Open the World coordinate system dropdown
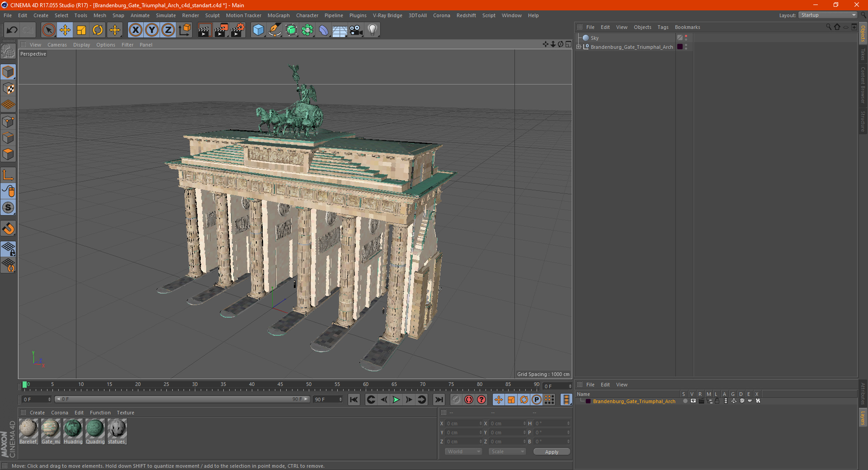Screen dimensions: 868x470 [x=463, y=451]
